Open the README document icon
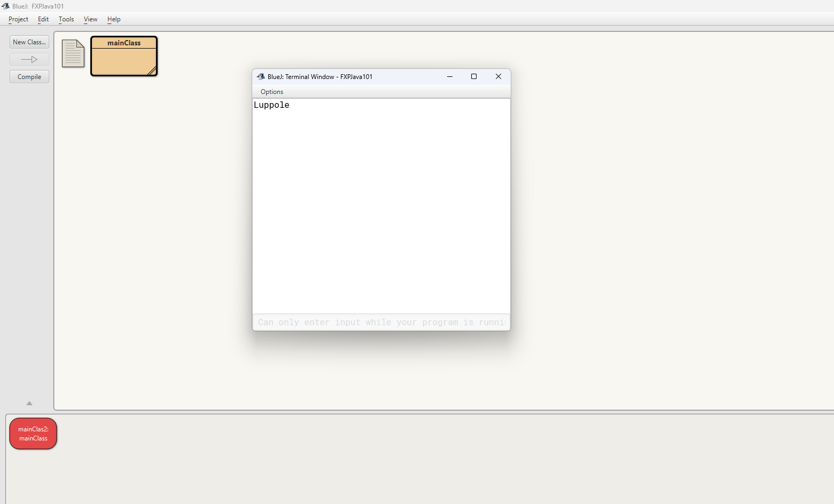The image size is (834, 504). click(73, 53)
